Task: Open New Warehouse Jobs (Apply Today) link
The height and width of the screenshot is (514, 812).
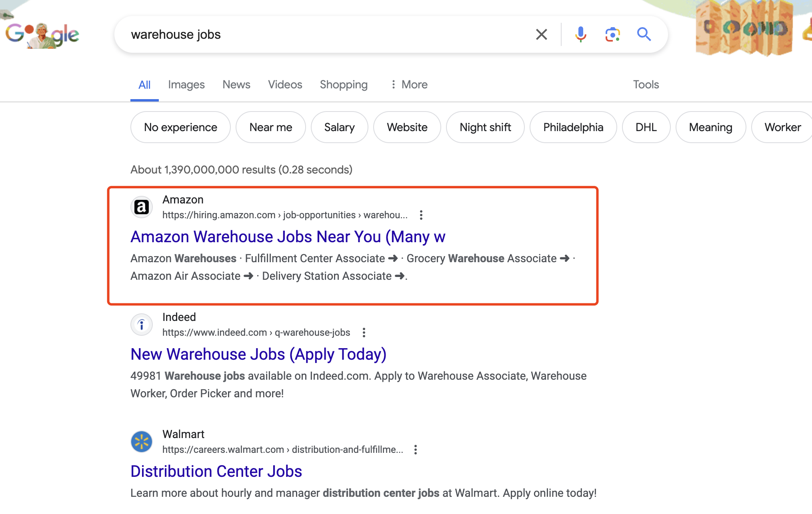Action: [x=258, y=354]
